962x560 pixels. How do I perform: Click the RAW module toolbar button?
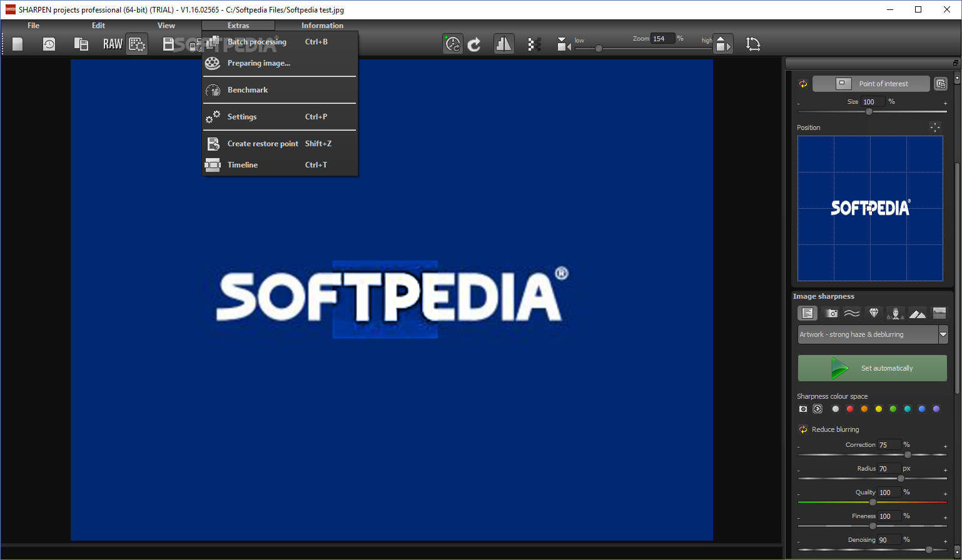point(113,44)
